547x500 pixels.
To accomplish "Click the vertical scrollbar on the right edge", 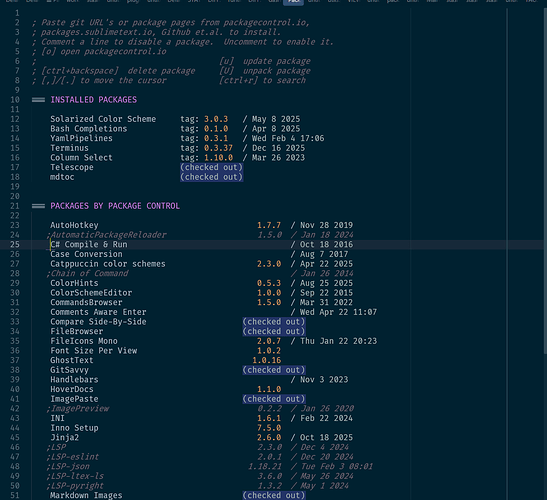I will point(545,181).
